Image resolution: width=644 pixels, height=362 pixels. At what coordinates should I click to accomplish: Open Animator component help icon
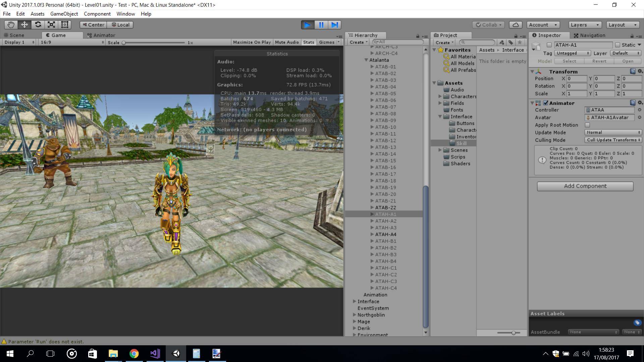[633, 103]
